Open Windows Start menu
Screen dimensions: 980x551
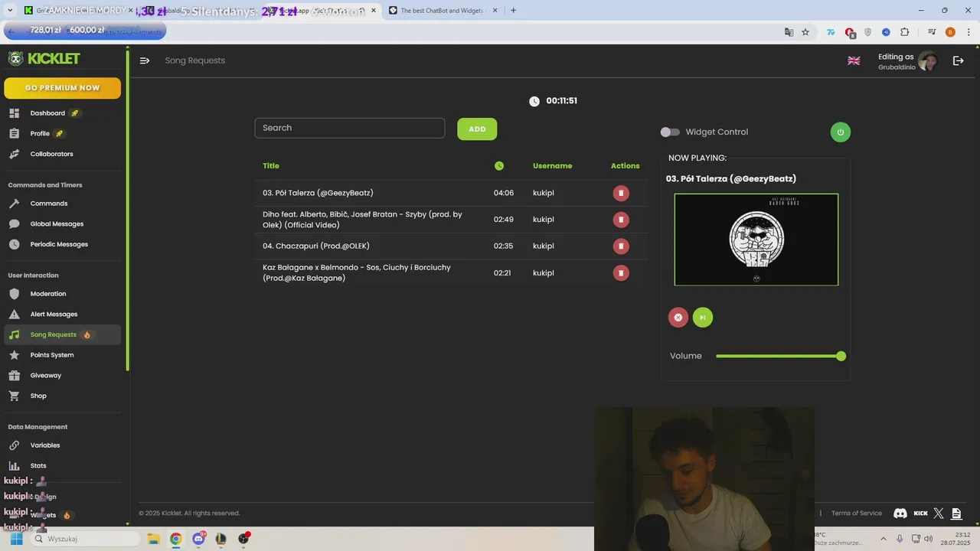(x=16, y=539)
